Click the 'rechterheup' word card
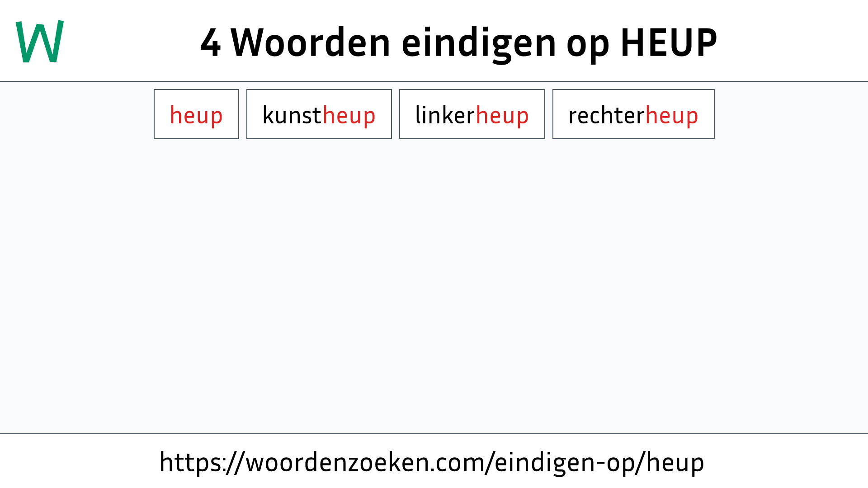The image size is (868, 488). 633,114
